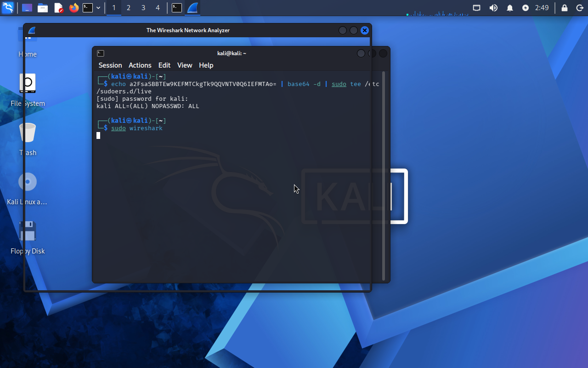Click the volume speaker icon
This screenshot has height=368, width=588.
coord(493,8)
